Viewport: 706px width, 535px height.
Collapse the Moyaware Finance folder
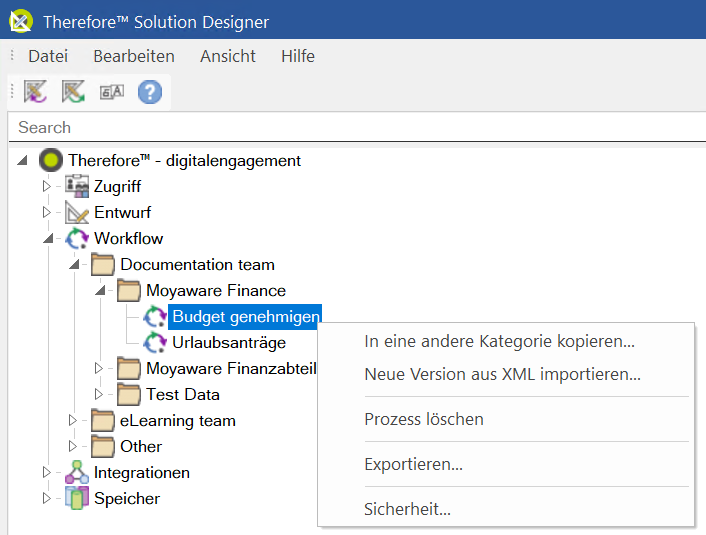tap(100, 290)
